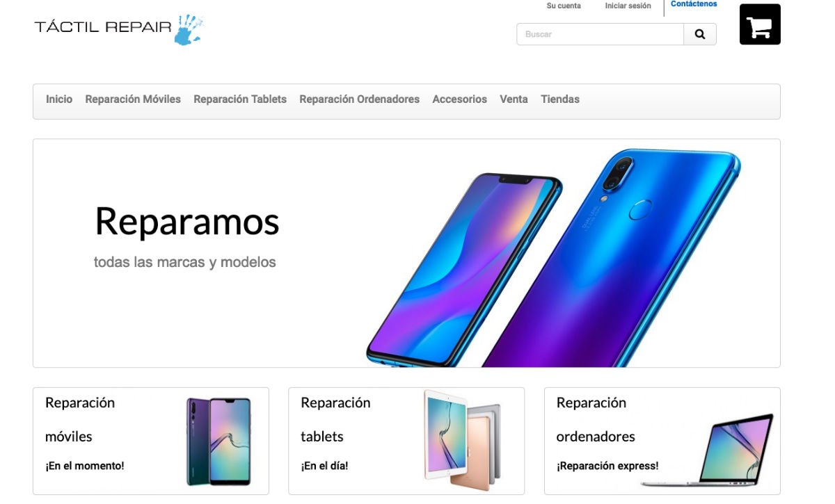The image size is (835, 504).
Task: Open the Iniciar sesión link
Action: click(x=628, y=6)
